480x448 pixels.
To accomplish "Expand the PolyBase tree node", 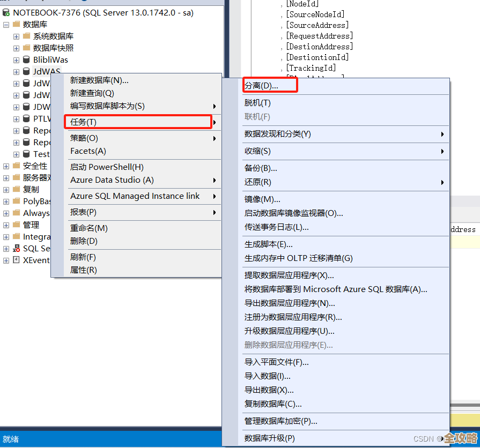I will point(5,201).
